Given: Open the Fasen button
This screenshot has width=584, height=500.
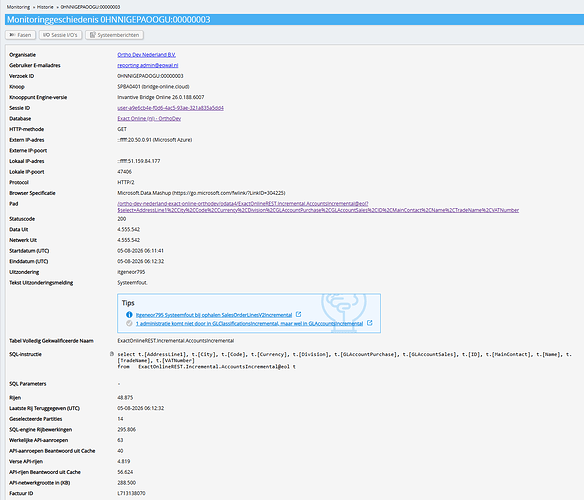Looking at the screenshot, I should (x=20, y=35).
